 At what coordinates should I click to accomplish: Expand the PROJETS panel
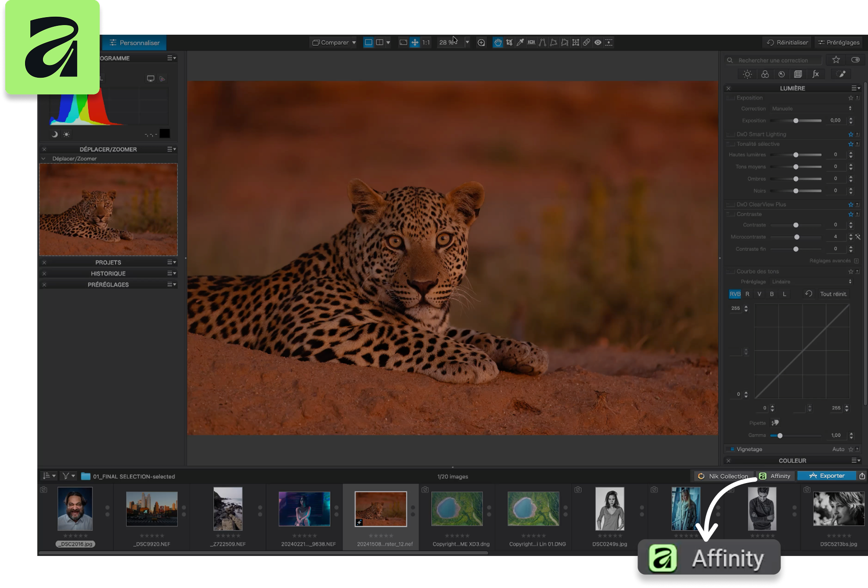[x=108, y=263]
